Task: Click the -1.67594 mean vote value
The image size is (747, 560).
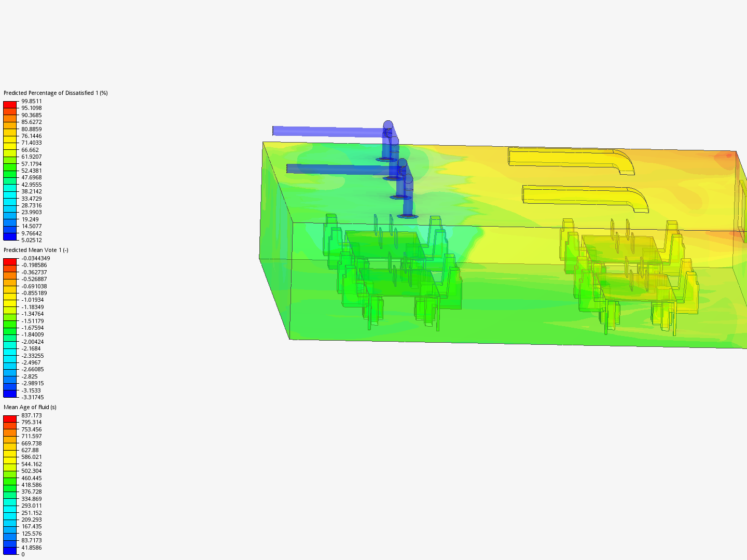Action: pyautogui.click(x=33, y=328)
